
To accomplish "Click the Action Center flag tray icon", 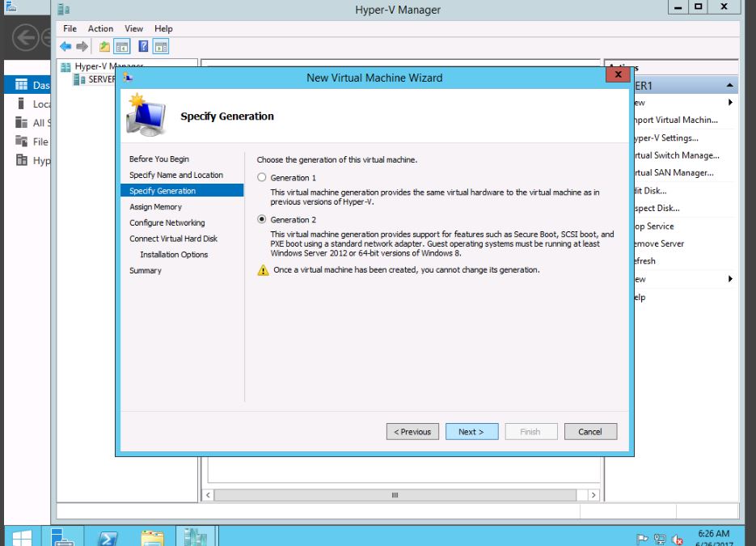I will pyautogui.click(x=642, y=540).
